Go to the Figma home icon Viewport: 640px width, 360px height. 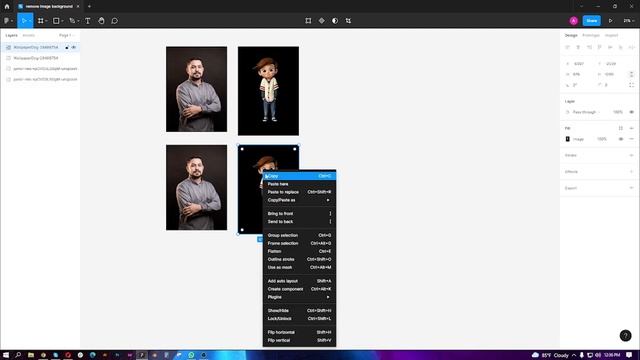pyautogui.click(x=7, y=6)
